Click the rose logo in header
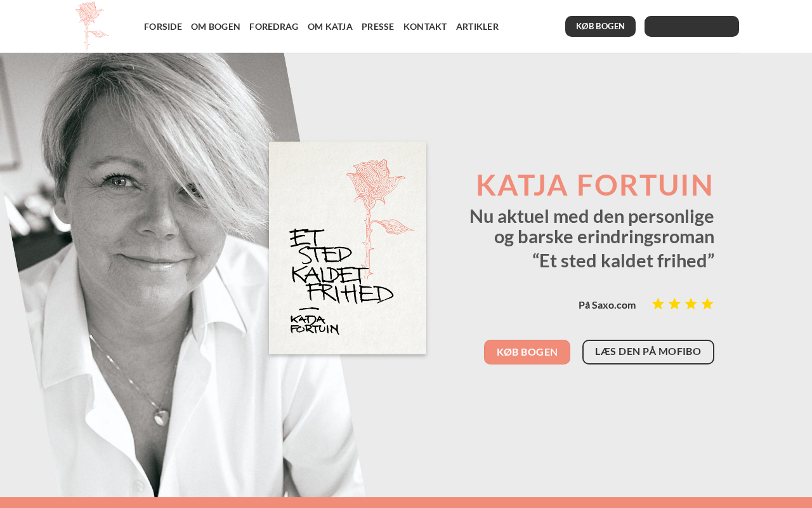 point(92,26)
